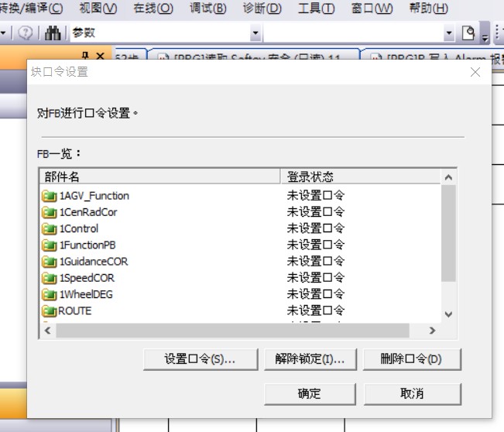
Task: Open the 视图(V) menu
Action: [98, 9]
